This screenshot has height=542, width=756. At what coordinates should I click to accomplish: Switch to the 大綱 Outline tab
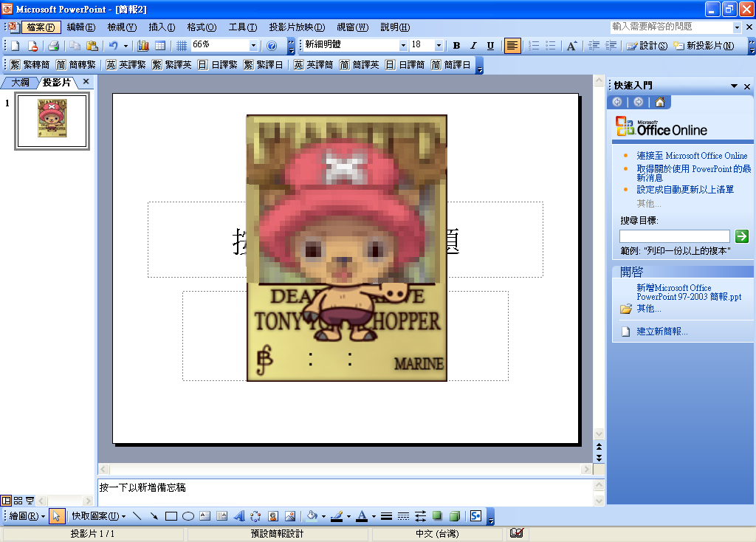click(x=20, y=83)
